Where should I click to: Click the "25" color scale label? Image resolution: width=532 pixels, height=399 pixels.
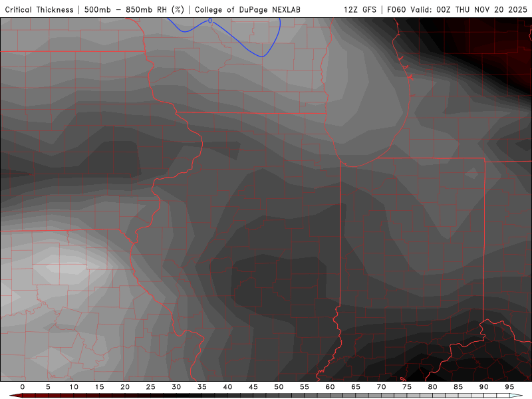pyautogui.click(x=151, y=387)
